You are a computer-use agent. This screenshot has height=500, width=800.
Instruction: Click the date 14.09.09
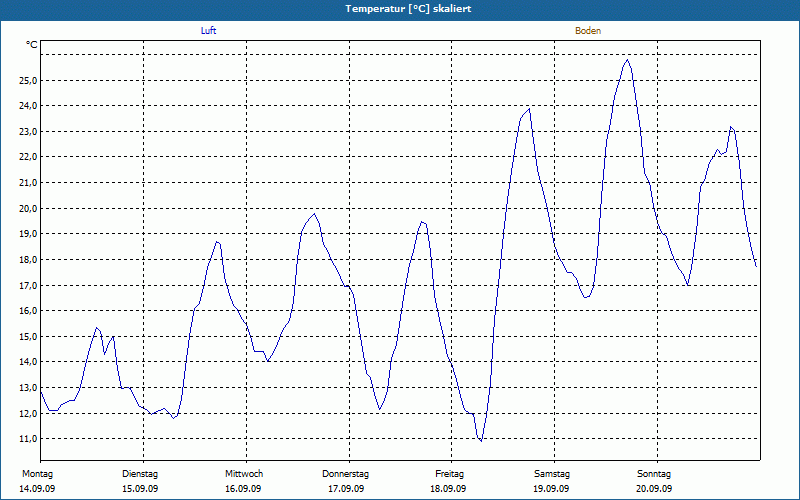coord(37,489)
